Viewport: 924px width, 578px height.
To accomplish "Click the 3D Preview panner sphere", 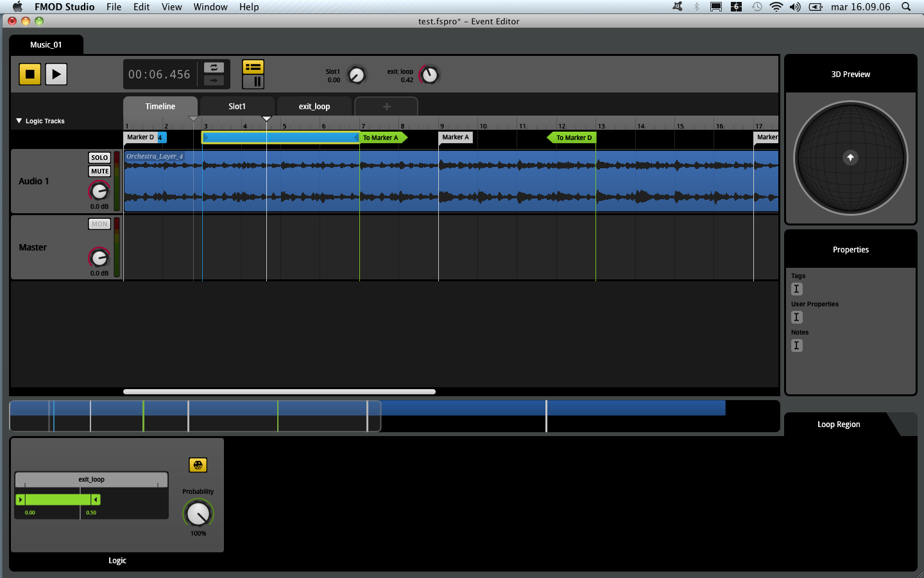I will [x=851, y=157].
